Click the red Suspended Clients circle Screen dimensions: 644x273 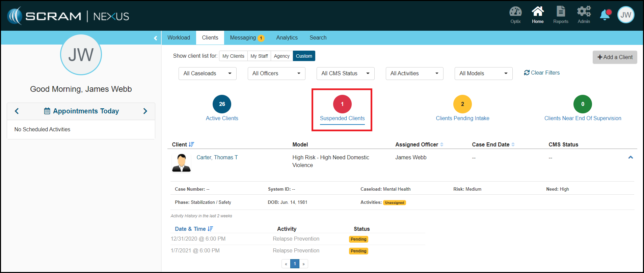coord(342,104)
